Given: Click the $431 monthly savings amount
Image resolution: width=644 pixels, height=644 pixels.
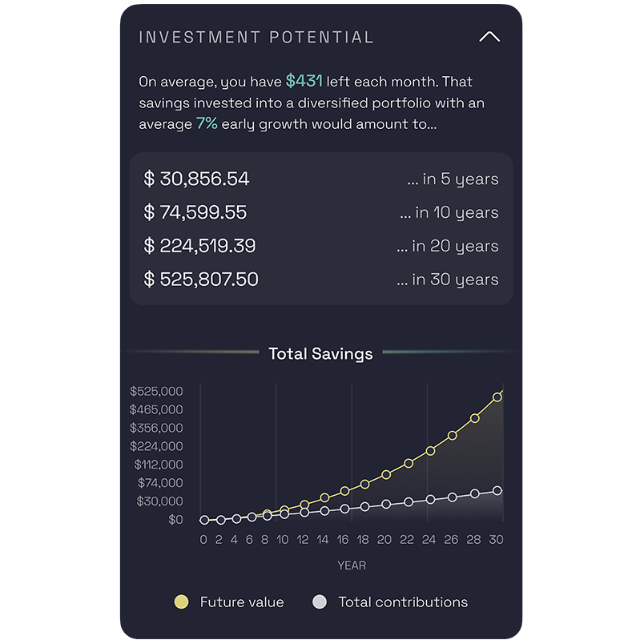Looking at the screenshot, I should pyautogui.click(x=304, y=81).
